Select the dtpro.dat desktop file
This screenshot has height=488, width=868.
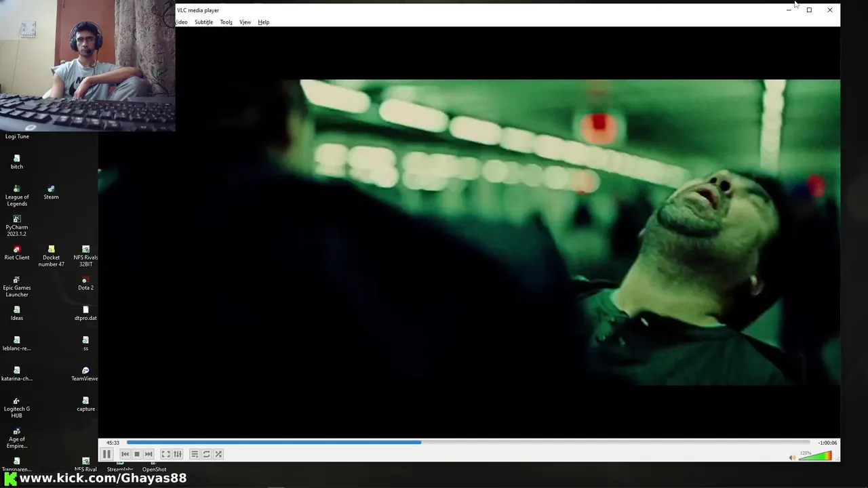pyautogui.click(x=85, y=313)
